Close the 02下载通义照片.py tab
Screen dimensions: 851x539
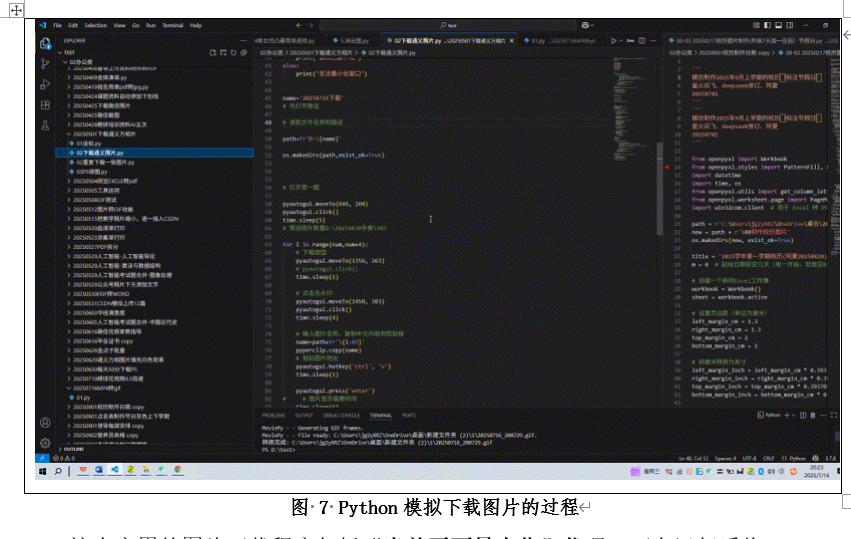pos(511,41)
